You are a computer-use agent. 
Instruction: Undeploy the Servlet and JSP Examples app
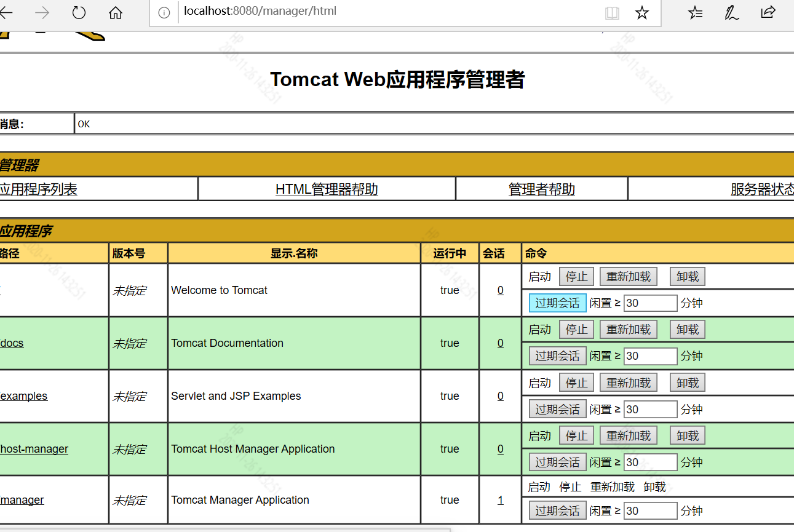688,383
